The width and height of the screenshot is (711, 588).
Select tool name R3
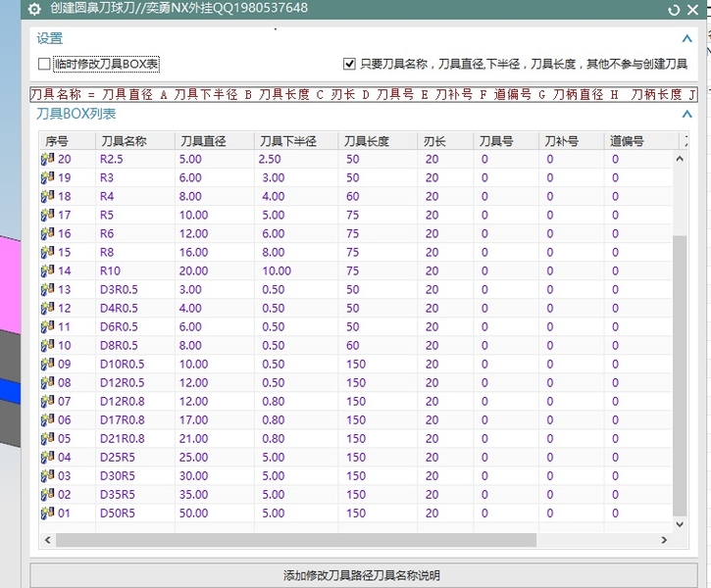coord(107,177)
